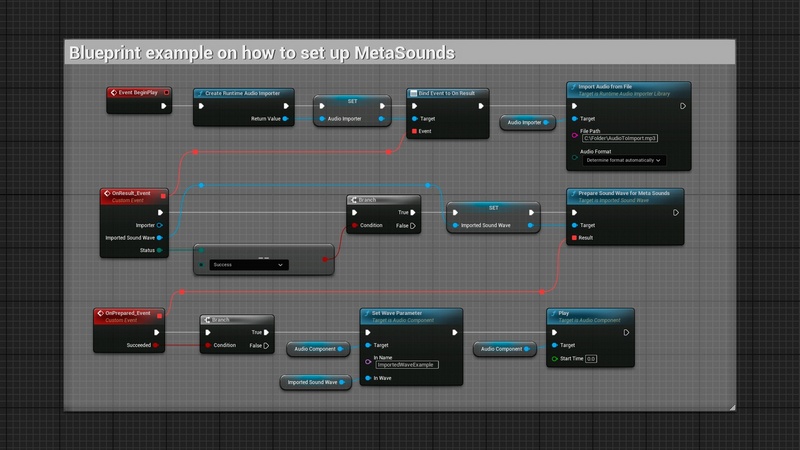This screenshot has width=800, height=450.
Task: Click the Status pin on OnResult_Event
Action: coord(162,250)
